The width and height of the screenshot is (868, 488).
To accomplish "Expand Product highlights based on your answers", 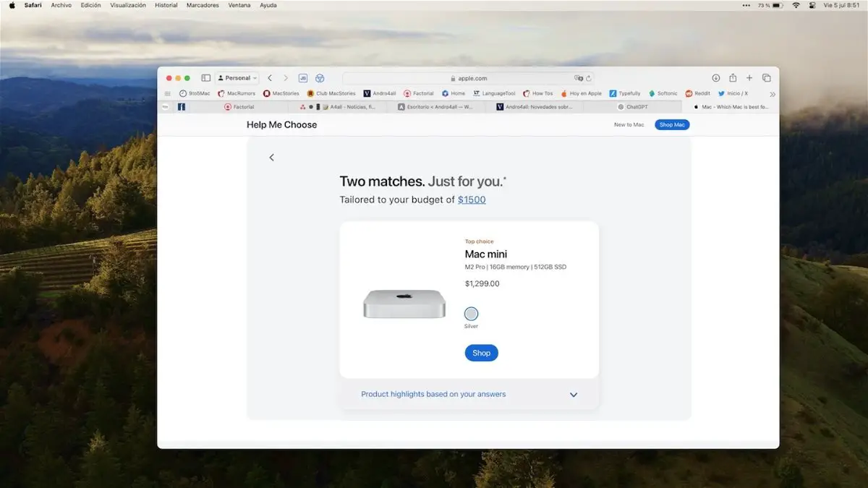I will (x=574, y=395).
